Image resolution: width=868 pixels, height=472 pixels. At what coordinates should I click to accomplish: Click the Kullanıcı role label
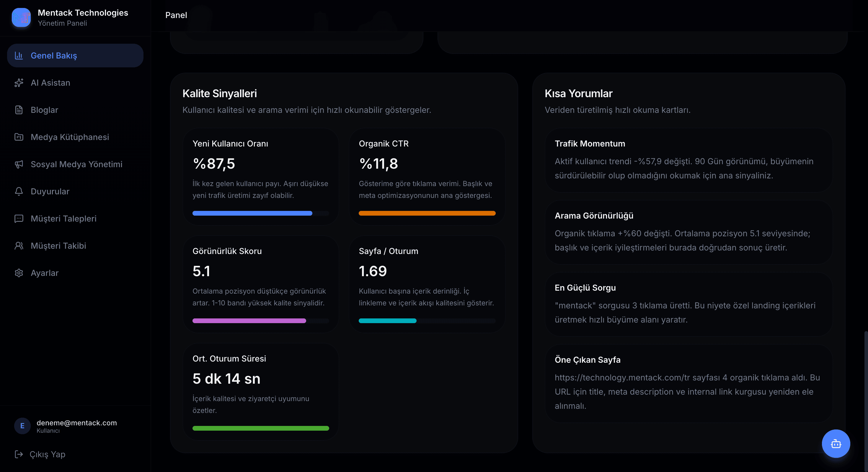tap(48, 431)
